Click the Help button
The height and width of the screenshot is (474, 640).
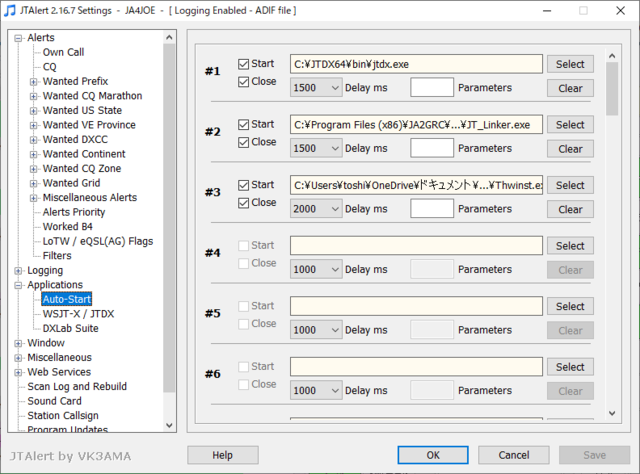(x=222, y=455)
